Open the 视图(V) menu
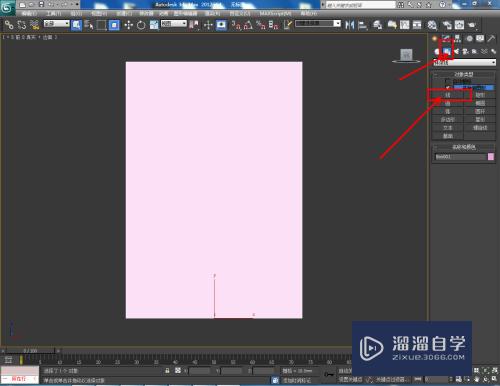Image resolution: width=500 pixels, height=386 pixels. 99,13
